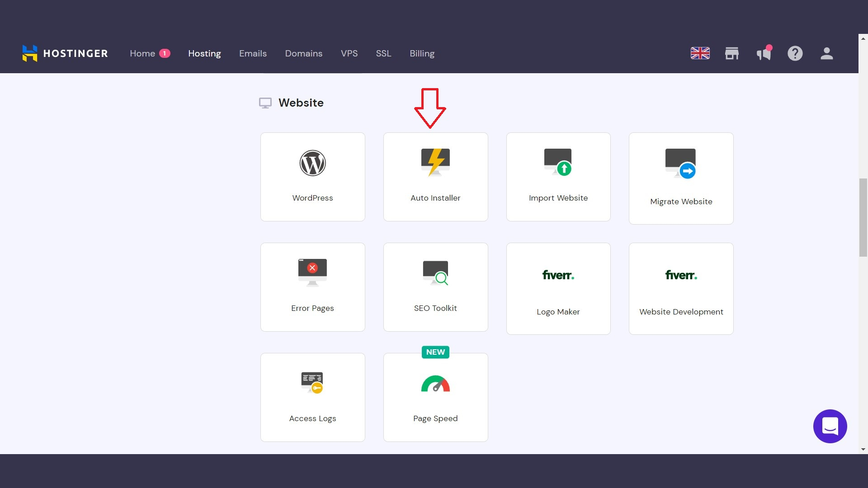Click the Page Speed gauge icon

pyautogui.click(x=435, y=384)
